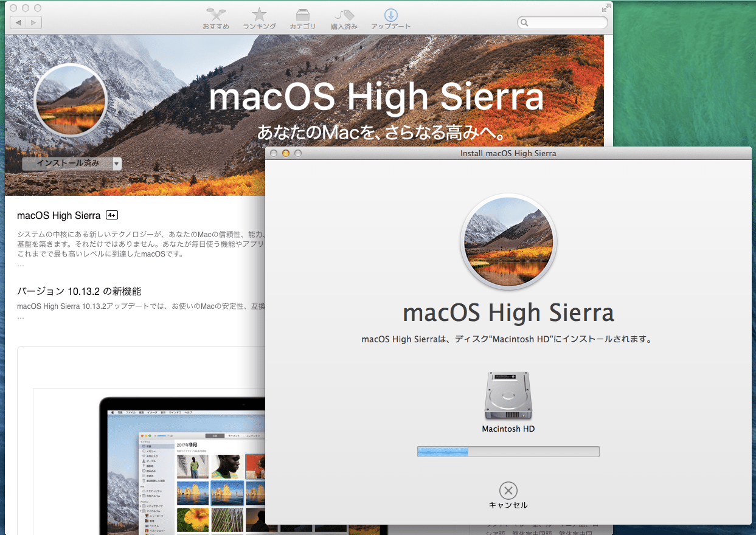Open the ランキング star icon
756x535 pixels.
point(259,15)
